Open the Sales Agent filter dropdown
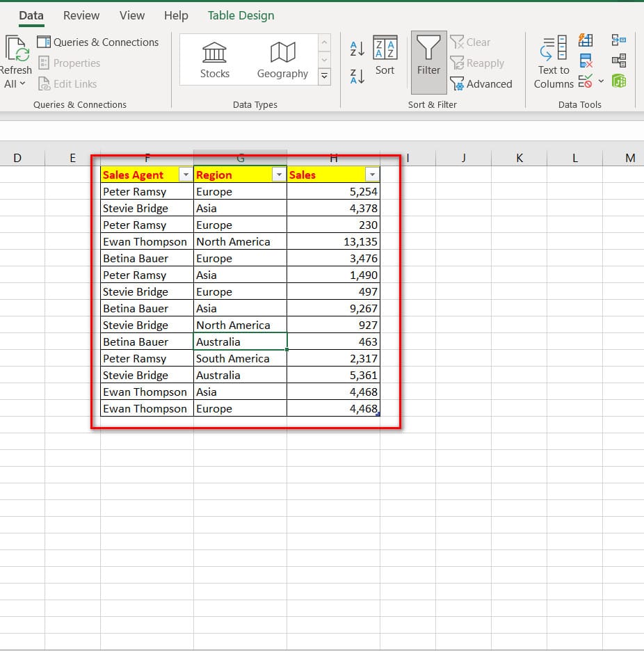644x651 pixels. 186,175
